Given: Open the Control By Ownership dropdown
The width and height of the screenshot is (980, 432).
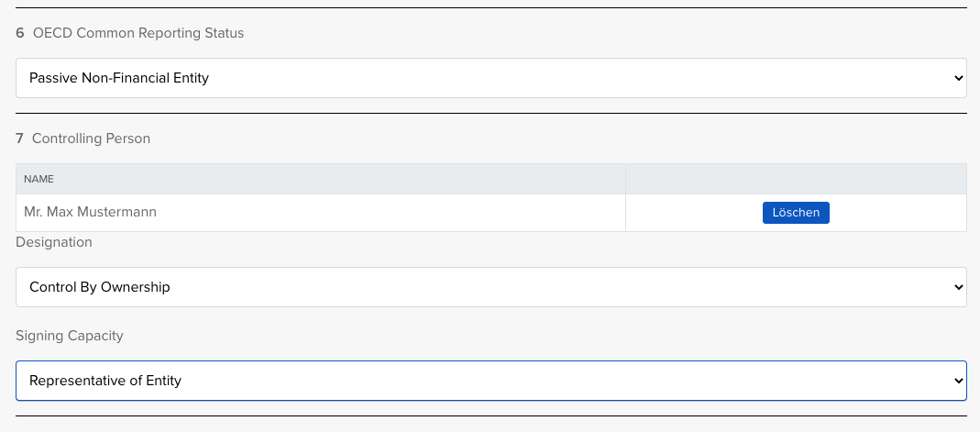Looking at the screenshot, I should (490, 287).
